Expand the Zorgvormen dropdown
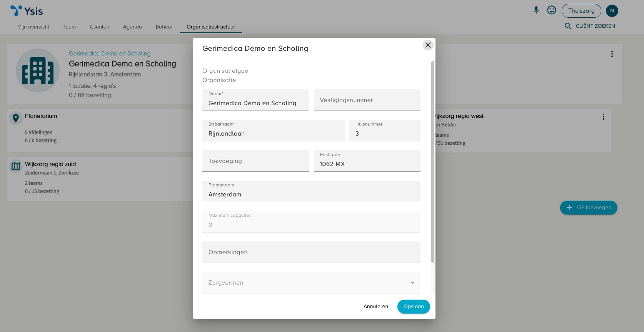Image resolution: width=644 pixels, height=332 pixels. (412, 283)
